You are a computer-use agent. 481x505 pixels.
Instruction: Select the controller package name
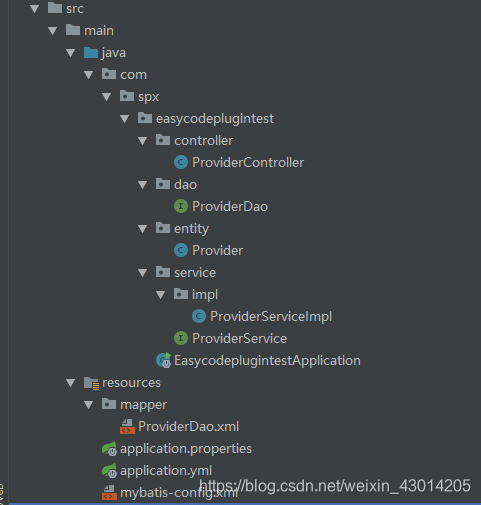click(x=203, y=141)
